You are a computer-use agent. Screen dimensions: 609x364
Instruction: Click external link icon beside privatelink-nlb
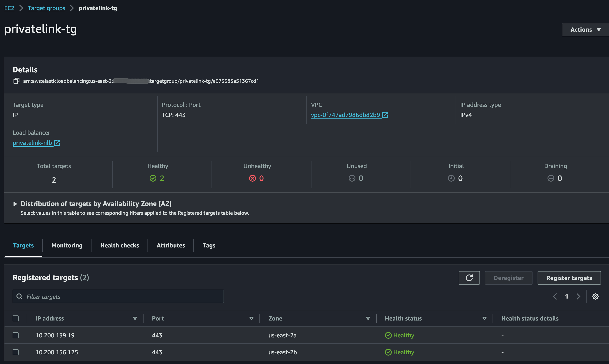click(x=57, y=143)
